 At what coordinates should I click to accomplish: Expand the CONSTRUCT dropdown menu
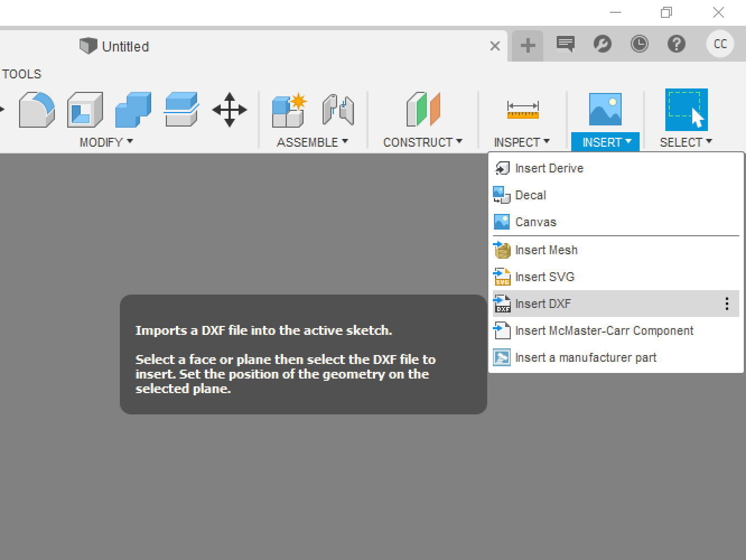pos(423,142)
